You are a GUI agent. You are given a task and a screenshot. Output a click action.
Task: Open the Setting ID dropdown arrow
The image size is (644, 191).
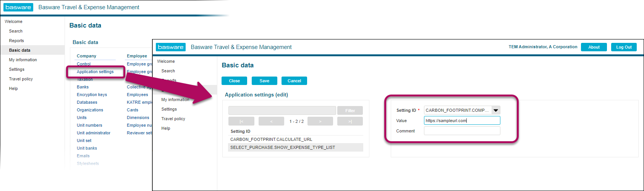coord(496,110)
